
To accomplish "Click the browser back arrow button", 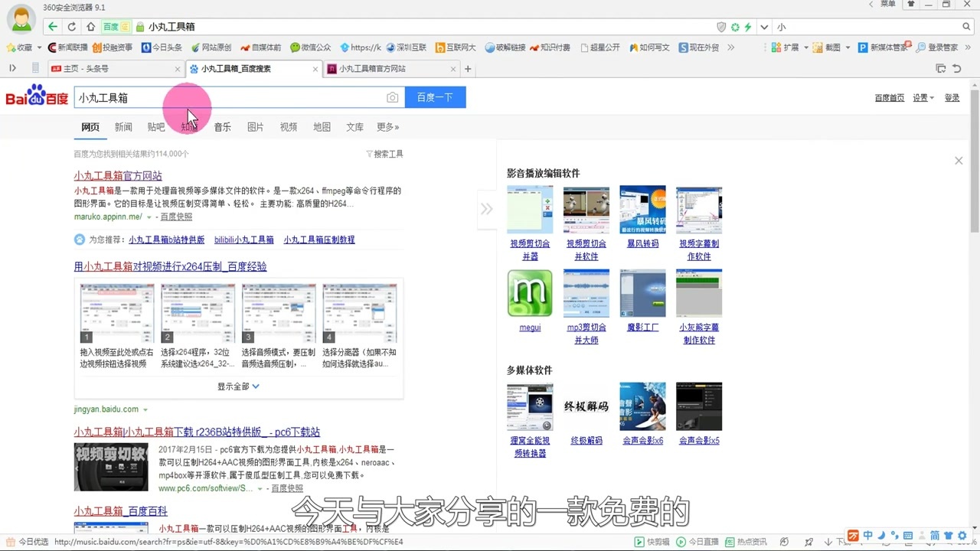I will coord(52,27).
